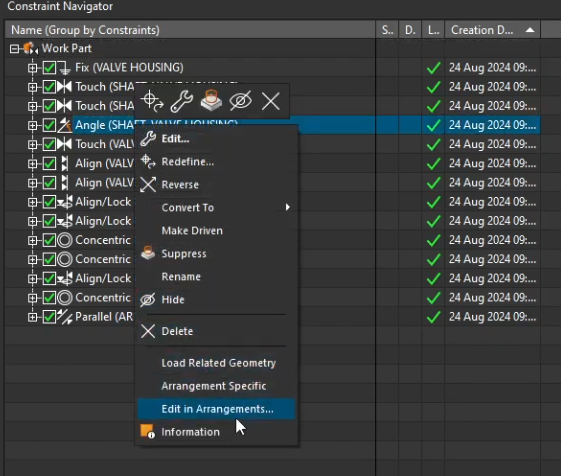
Task: Uncheck the first Align (VALV checkbox
Action: (49, 164)
